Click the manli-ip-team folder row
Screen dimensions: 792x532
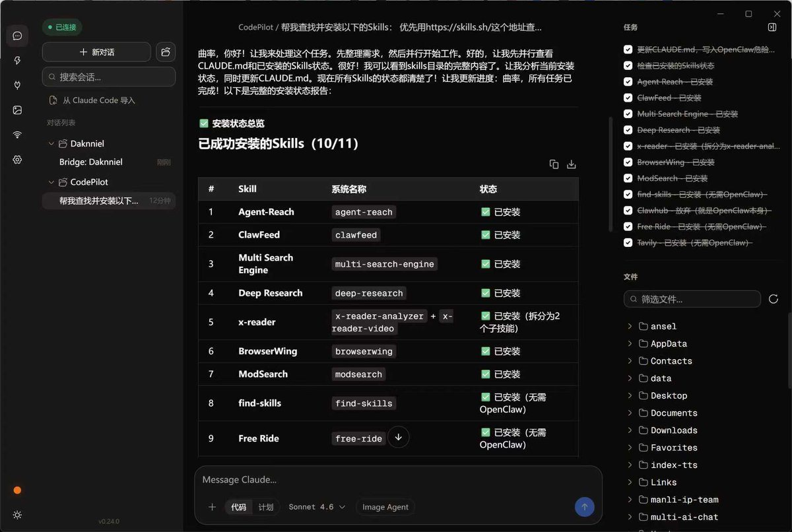click(704, 500)
